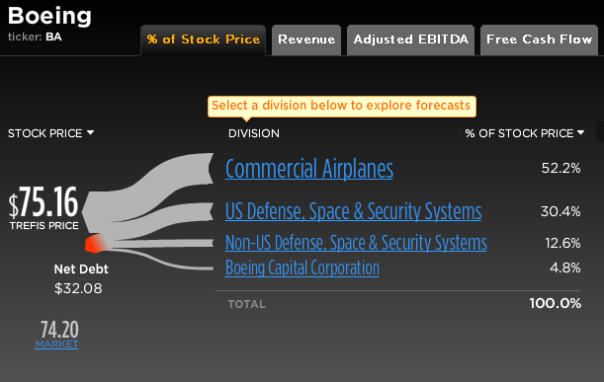Image resolution: width=604 pixels, height=382 pixels.
Task: Open the Commercial Airplanes division link
Action: click(309, 169)
